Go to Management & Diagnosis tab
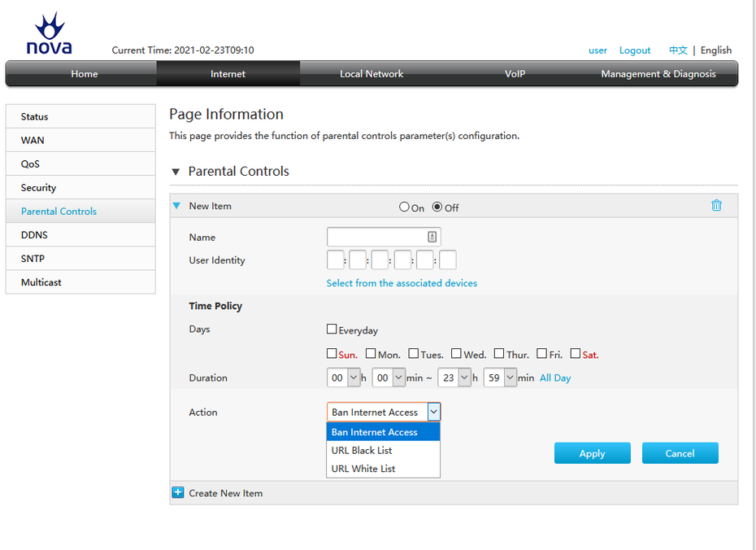The width and height of the screenshot is (756, 550). 658,74
